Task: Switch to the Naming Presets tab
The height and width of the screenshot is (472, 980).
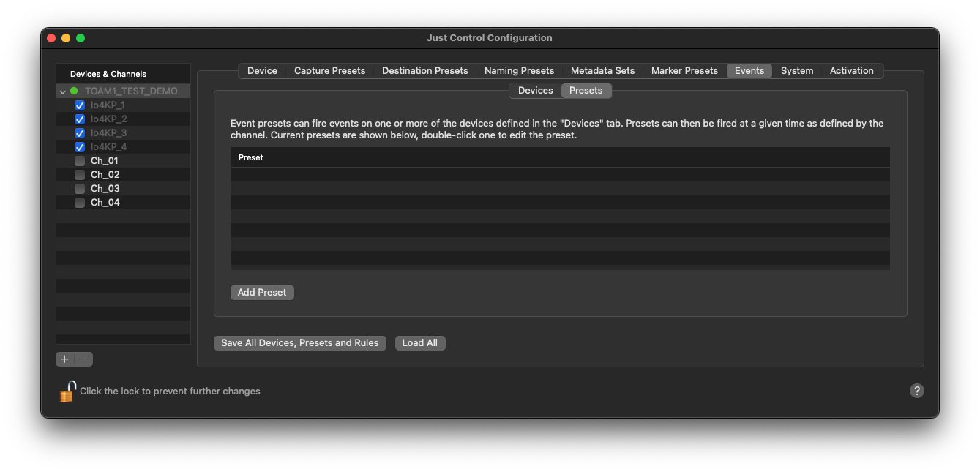Action: (519, 71)
